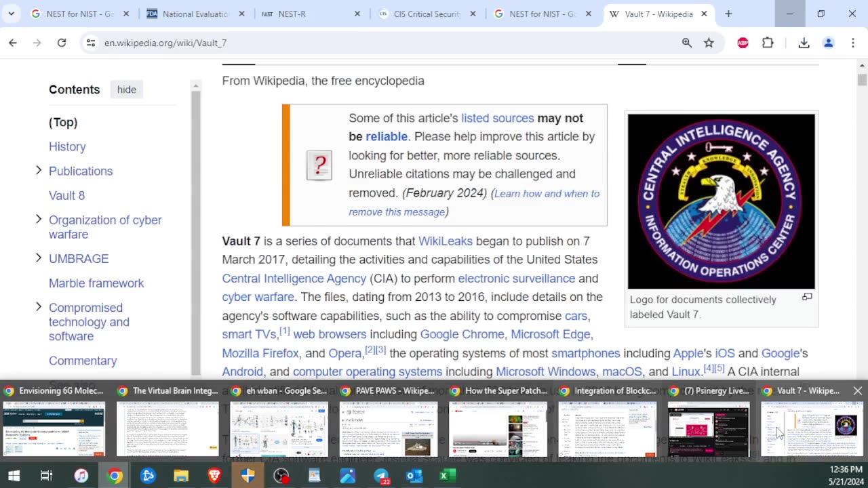This screenshot has width=868, height=488.
Task: Jump to (Top) in Contents
Action: click(63, 122)
